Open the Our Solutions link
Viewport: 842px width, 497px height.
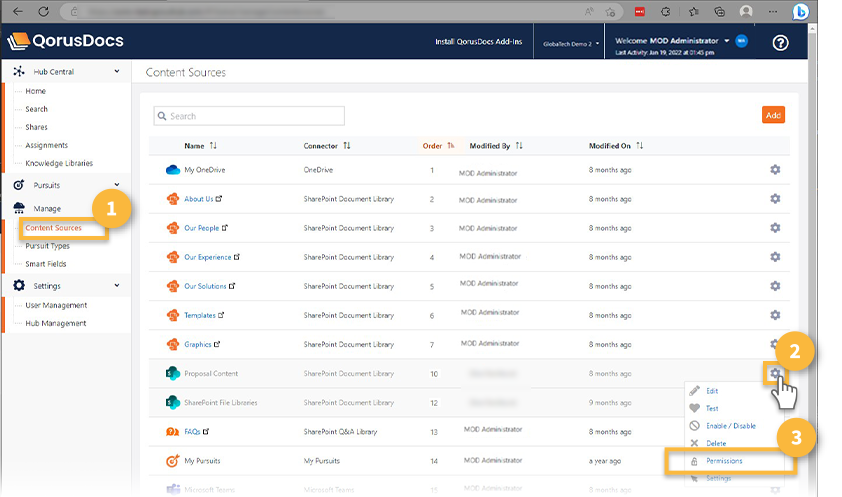point(205,286)
